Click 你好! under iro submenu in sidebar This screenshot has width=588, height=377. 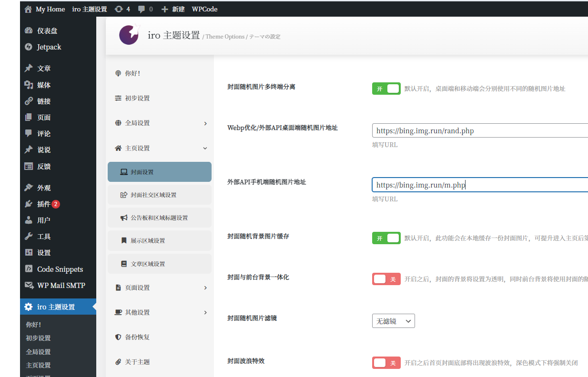[33, 325]
